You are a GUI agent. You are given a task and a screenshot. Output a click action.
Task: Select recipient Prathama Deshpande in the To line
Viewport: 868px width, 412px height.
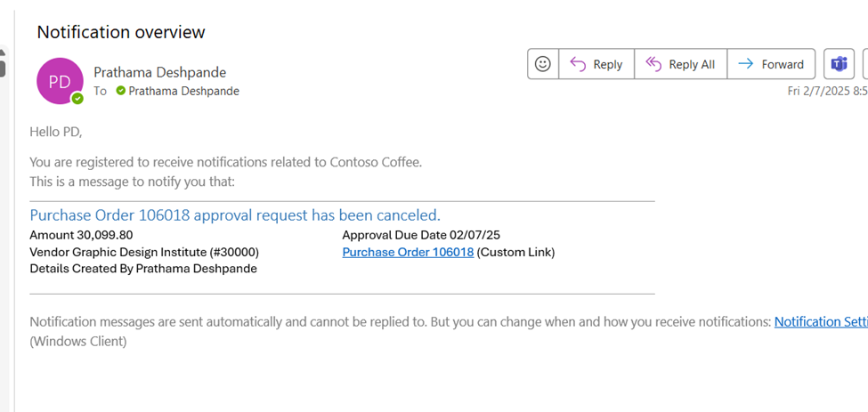pos(183,92)
